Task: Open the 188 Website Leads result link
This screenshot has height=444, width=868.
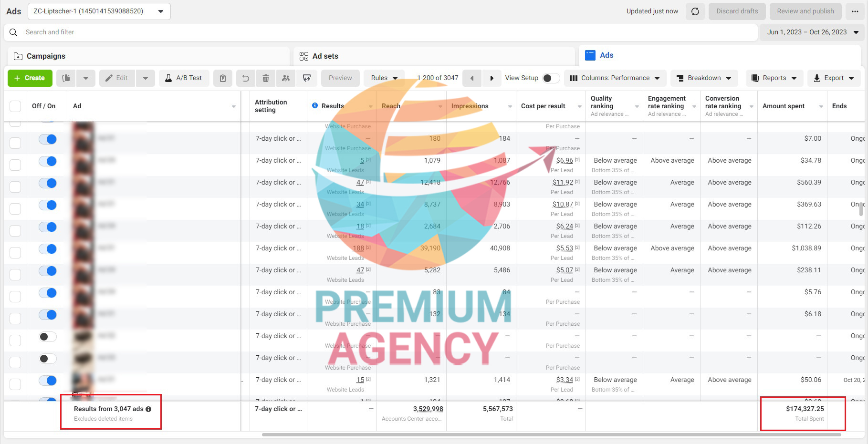Action: [x=358, y=248]
